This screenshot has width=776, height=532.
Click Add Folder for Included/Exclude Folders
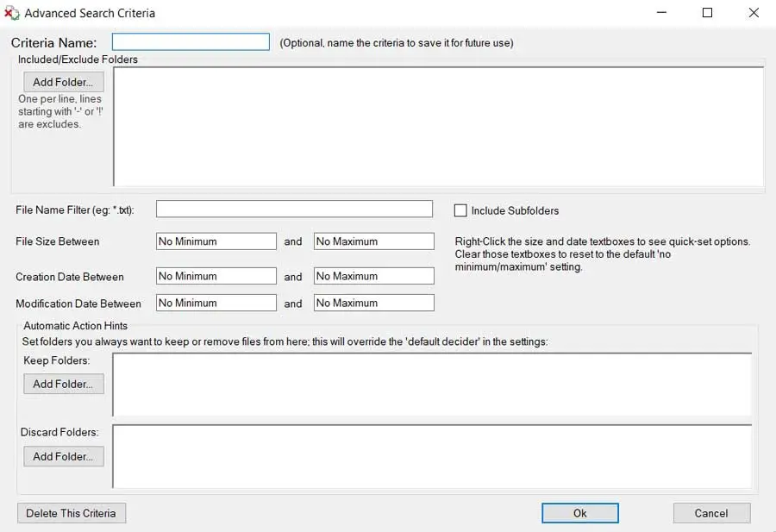tap(64, 82)
